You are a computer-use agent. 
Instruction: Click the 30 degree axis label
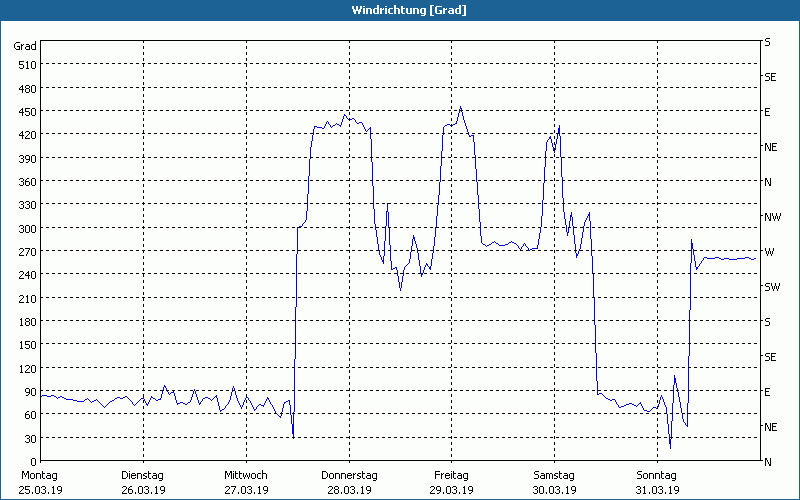point(29,439)
